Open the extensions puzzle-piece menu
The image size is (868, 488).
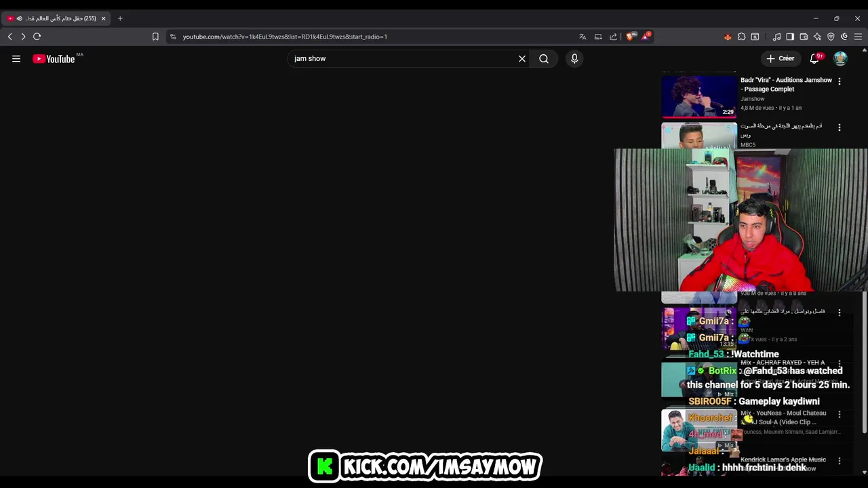tap(741, 37)
